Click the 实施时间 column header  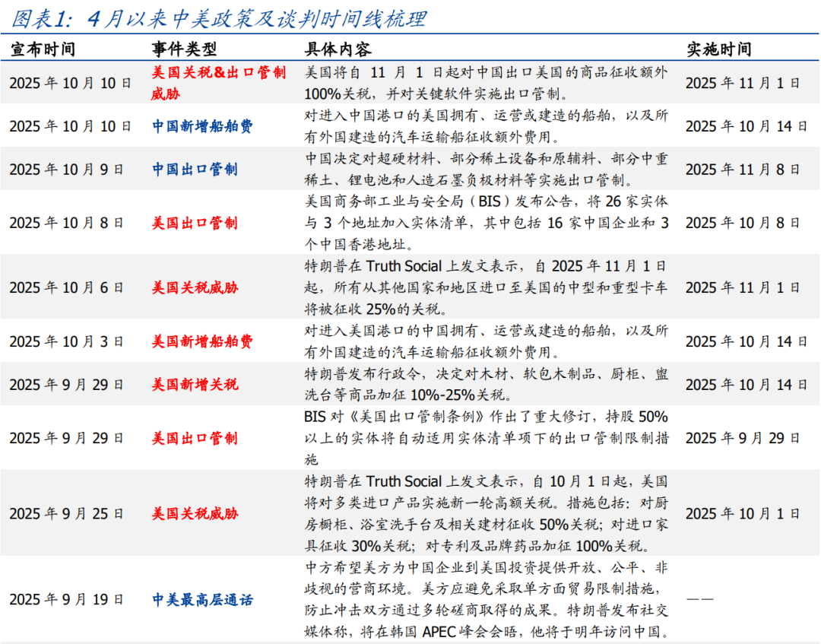pos(718,49)
